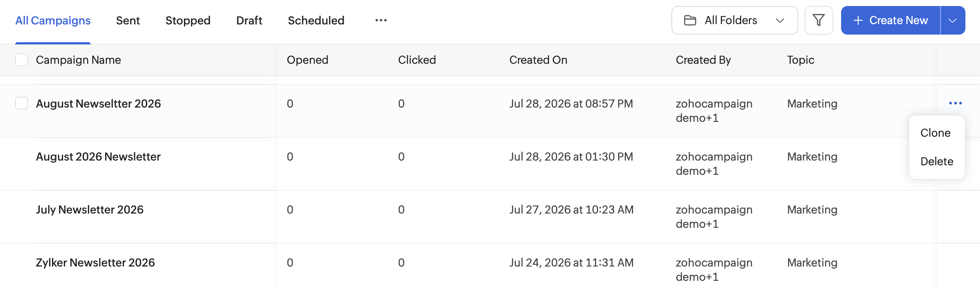
Task: Open the Zylker Newsletter 2026 campaign
Action: click(95, 262)
